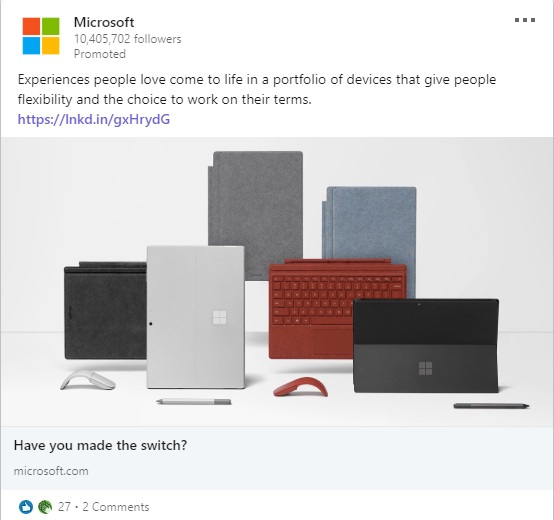Viewport: 554px width, 520px height.
Task: Click the black Surface tablet with kickstand
Action: click(426, 345)
